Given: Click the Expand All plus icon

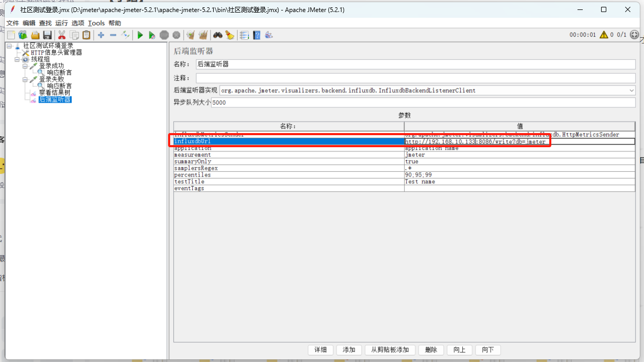Looking at the screenshot, I should pyautogui.click(x=101, y=35).
